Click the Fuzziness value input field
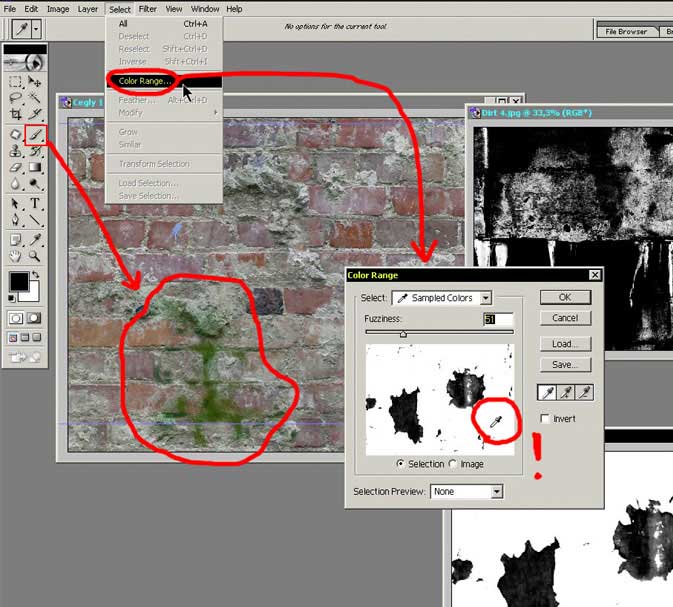Viewport: 673px width, 607px height. (x=497, y=319)
